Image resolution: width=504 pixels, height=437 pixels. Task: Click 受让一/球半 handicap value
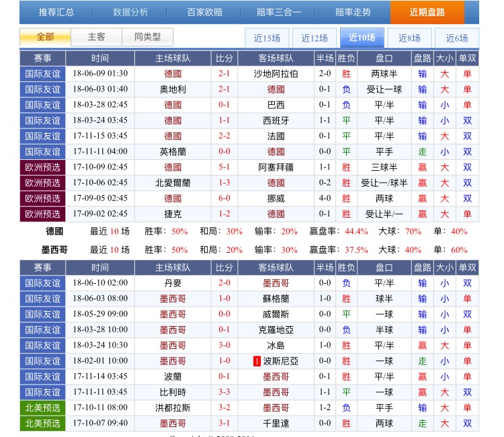pos(384,183)
